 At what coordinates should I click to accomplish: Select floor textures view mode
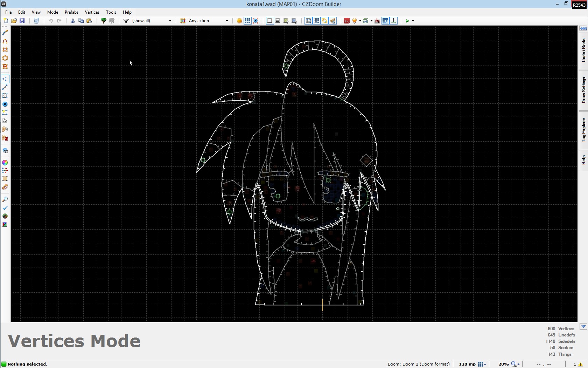click(286, 21)
